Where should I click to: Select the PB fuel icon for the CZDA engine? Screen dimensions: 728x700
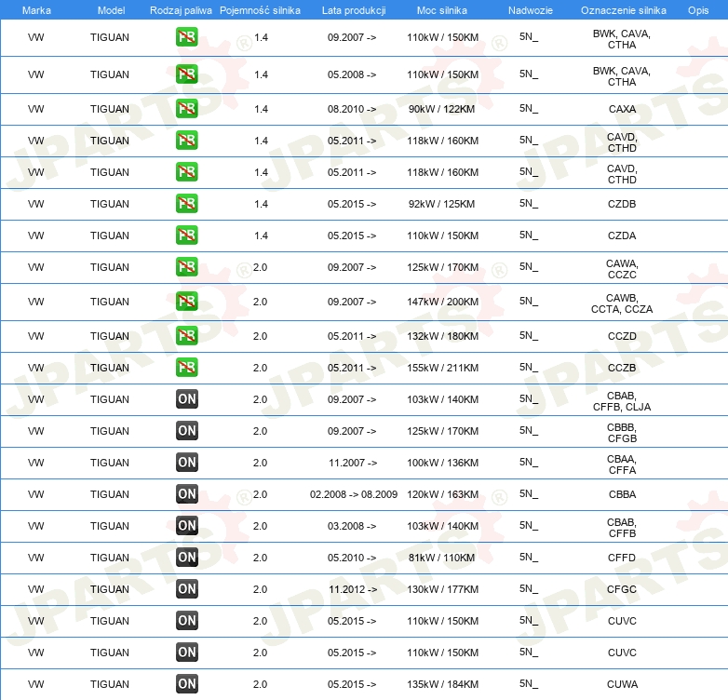pyautogui.click(x=186, y=235)
